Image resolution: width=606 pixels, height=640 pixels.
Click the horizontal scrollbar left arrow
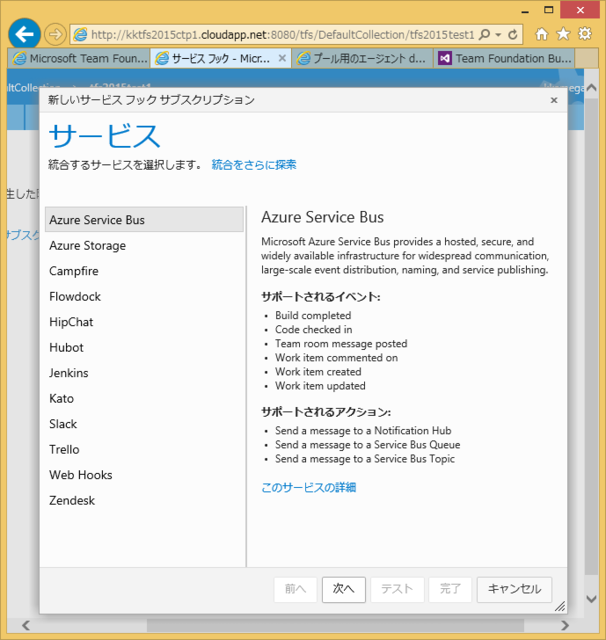26,625
